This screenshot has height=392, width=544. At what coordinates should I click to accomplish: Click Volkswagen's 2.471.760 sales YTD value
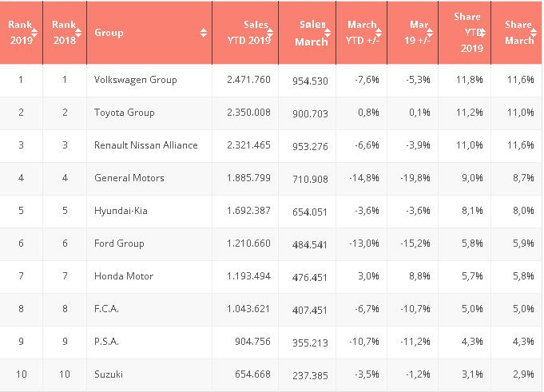point(248,80)
